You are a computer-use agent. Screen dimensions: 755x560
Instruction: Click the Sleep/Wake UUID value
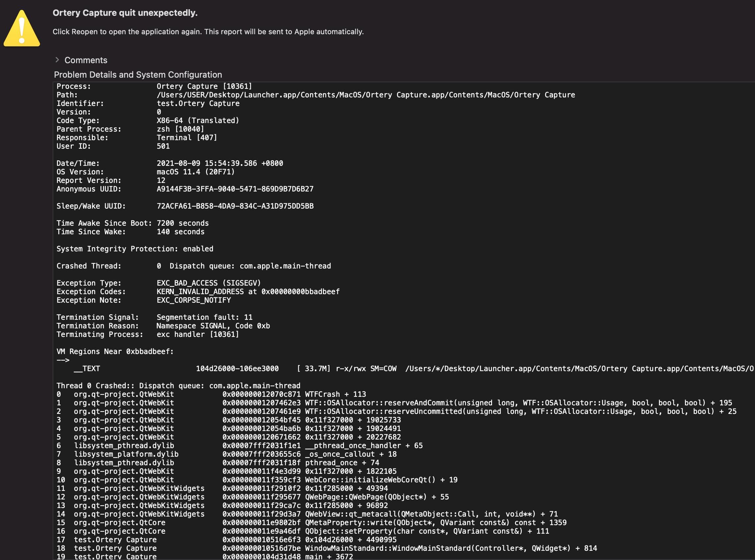235,206
